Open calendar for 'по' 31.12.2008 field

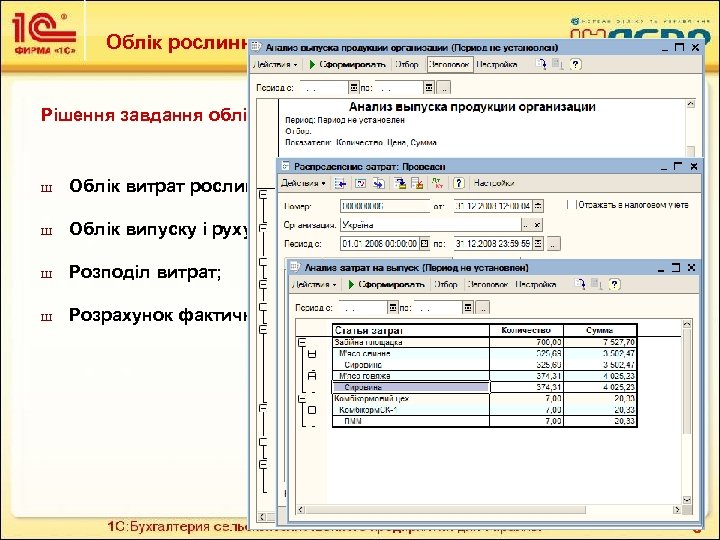coord(539,243)
